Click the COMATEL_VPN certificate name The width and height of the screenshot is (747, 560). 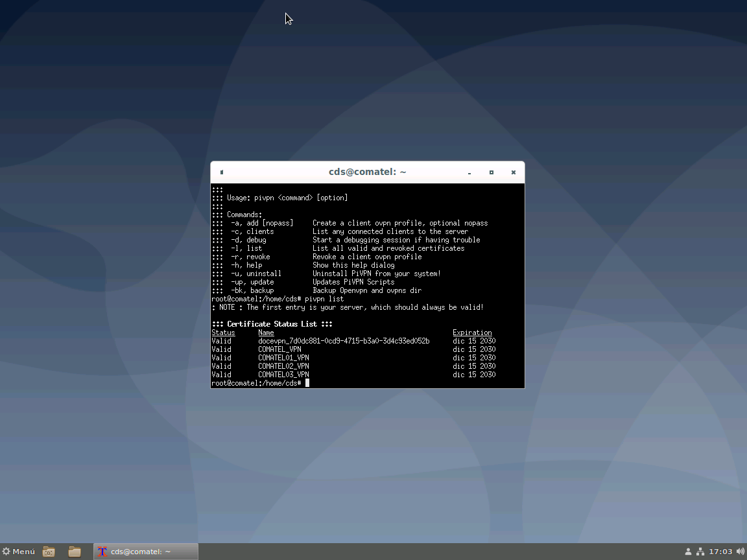coord(279,349)
